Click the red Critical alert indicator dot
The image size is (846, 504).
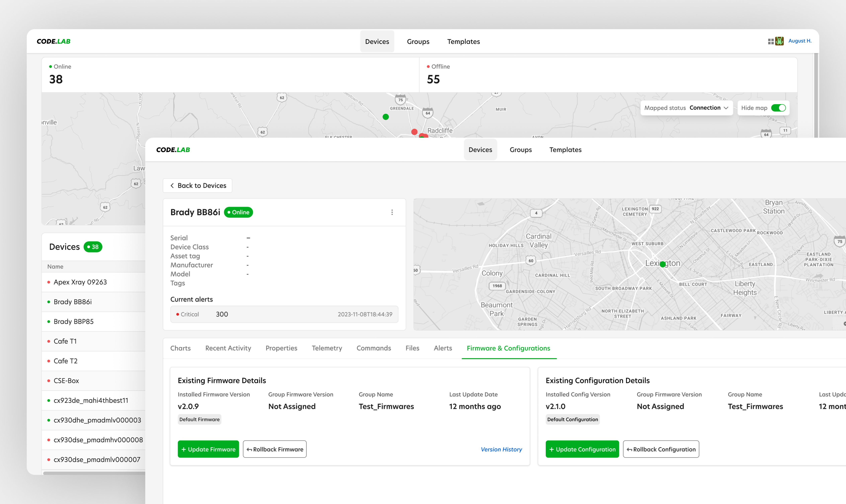pos(178,314)
